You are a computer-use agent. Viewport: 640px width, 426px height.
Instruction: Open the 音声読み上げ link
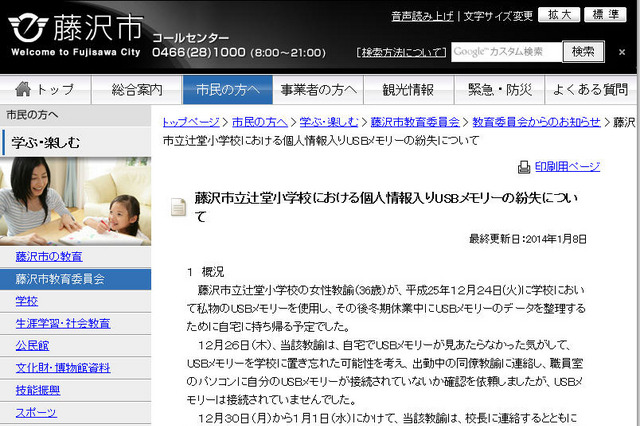coord(422,16)
